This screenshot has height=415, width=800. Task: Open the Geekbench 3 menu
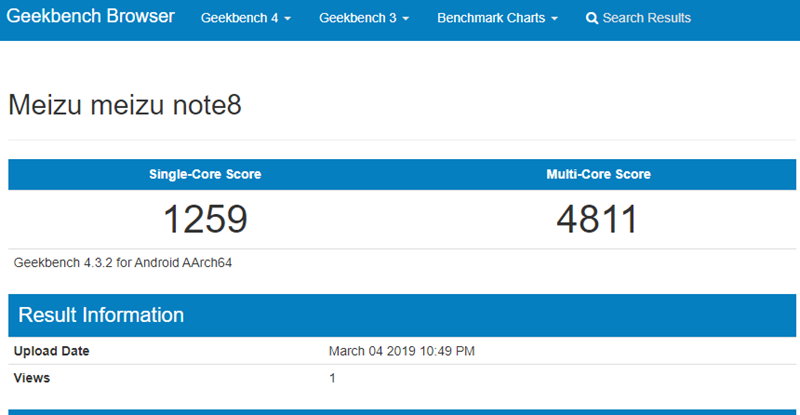[x=357, y=18]
